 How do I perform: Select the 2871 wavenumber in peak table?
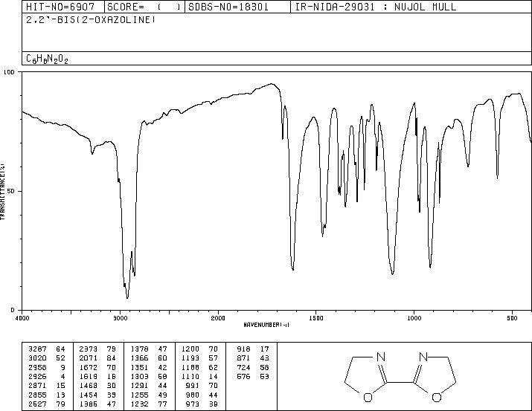(37, 386)
